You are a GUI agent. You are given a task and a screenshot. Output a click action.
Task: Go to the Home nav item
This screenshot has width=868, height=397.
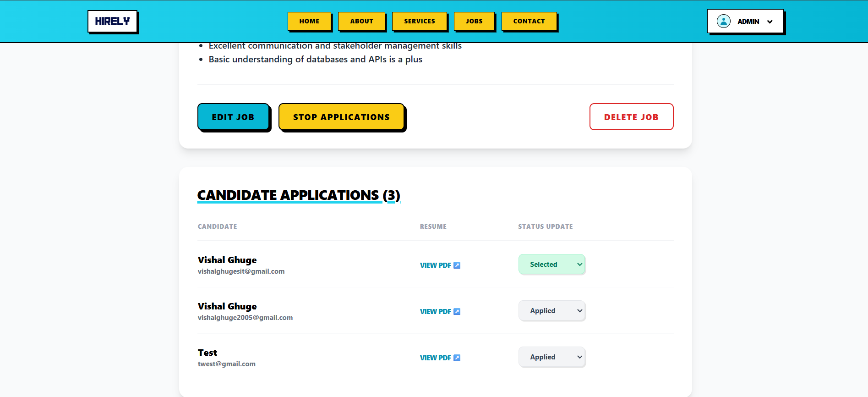point(309,21)
